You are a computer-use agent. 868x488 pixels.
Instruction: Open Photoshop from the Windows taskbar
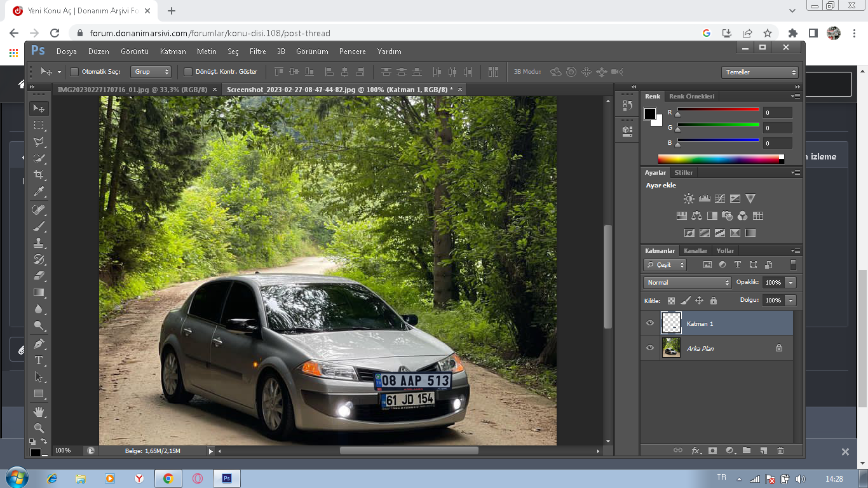coord(227,478)
